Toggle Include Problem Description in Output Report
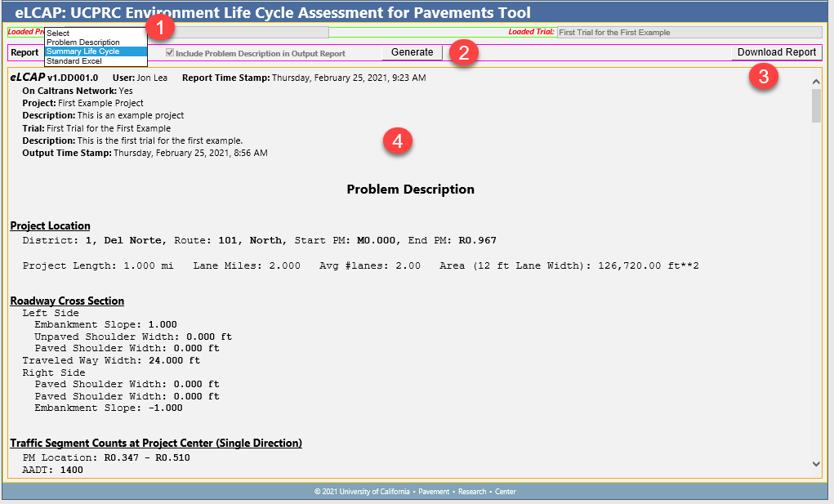This screenshot has width=834, height=504. tap(170, 53)
